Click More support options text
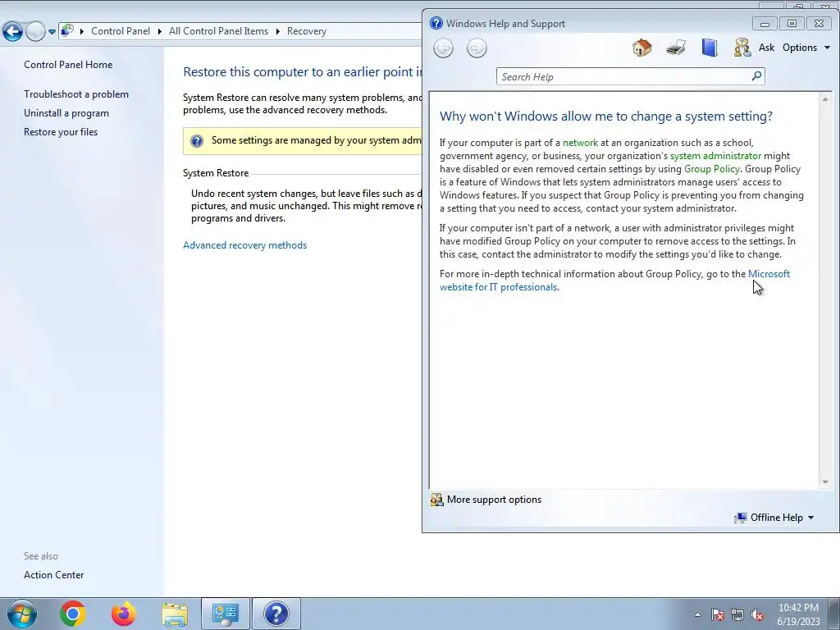The image size is (840, 630). tap(494, 500)
